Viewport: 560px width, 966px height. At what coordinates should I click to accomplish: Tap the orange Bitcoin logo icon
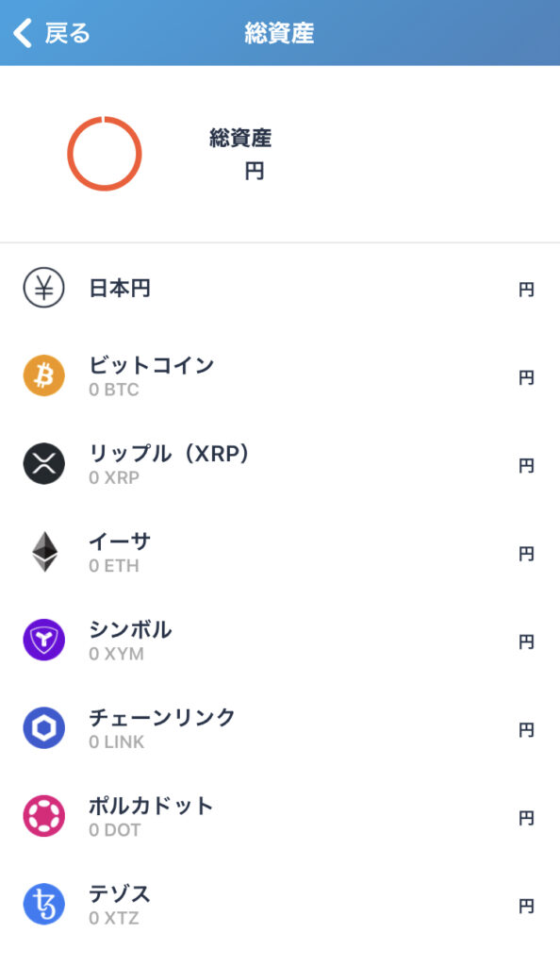coord(43,375)
